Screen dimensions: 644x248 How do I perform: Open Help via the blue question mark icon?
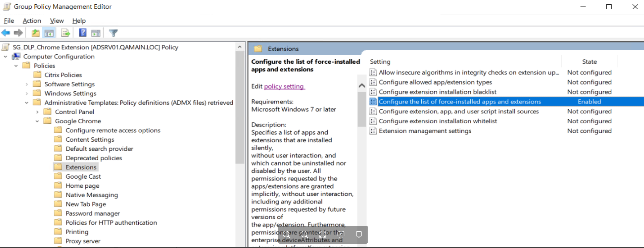83,33
